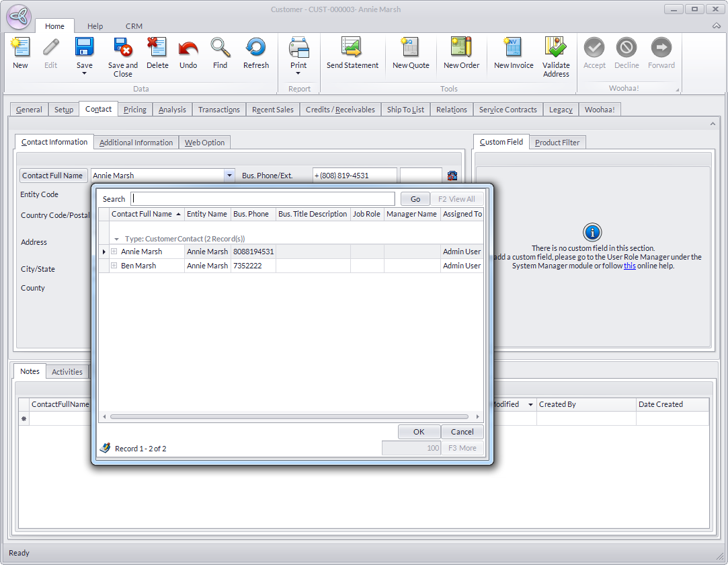Image resolution: width=728 pixels, height=565 pixels.
Task: Open the CRM ribbon tab
Action: pyautogui.click(x=134, y=26)
